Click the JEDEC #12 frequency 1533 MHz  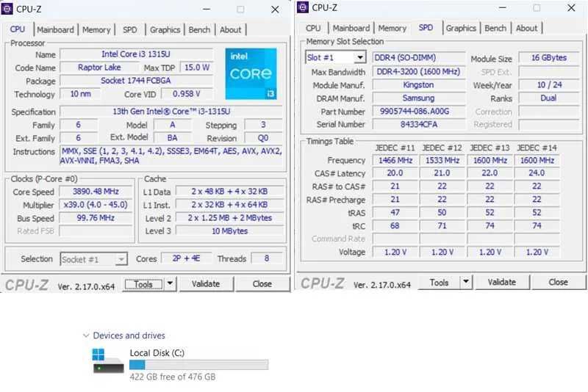tap(442, 161)
